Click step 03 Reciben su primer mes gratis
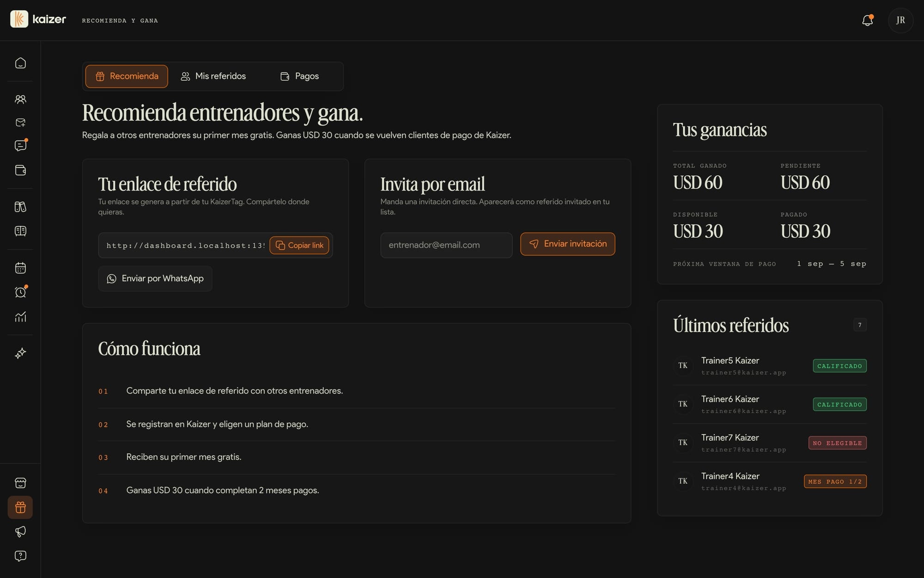The height and width of the screenshot is (578, 924). click(x=183, y=457)
